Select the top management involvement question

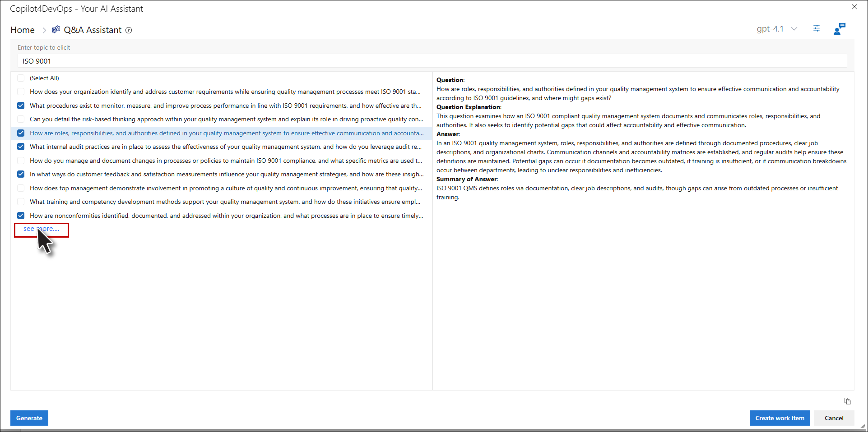(226, 188)
